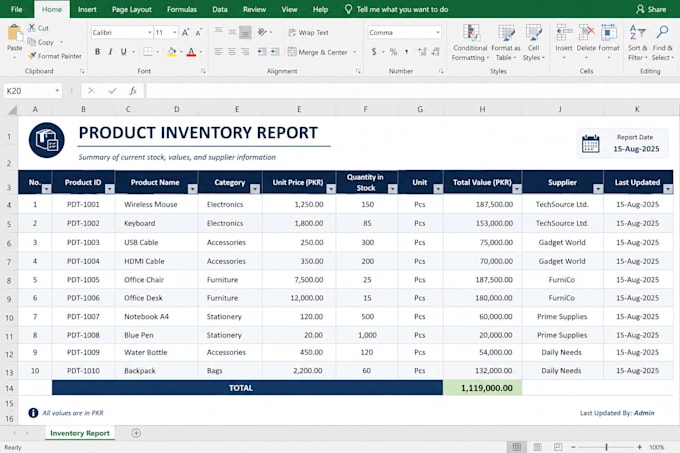Open Last Updated filter dropdown
The image size is (680, 453).
click(x=668, y=189)
